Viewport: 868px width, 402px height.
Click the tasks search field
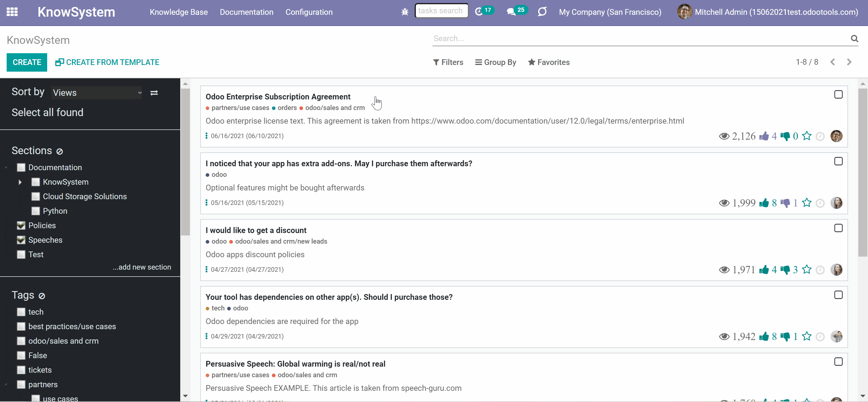(442, 11)
